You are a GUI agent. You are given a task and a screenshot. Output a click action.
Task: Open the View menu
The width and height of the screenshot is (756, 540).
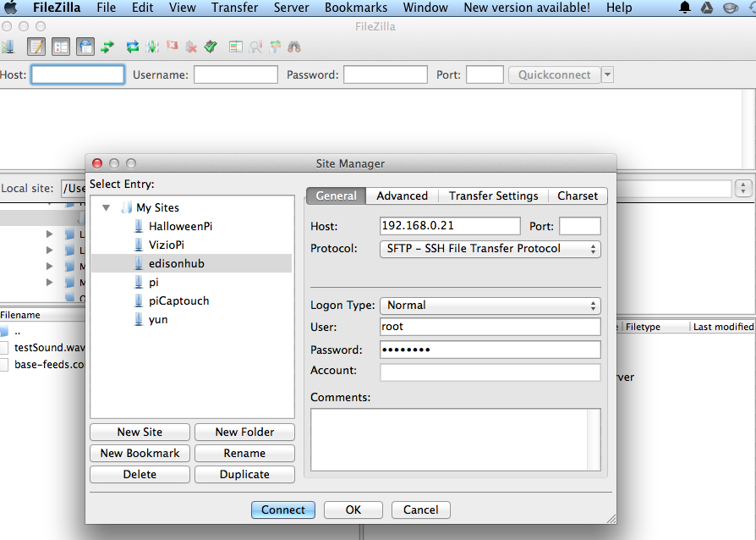click(x=183, y=8)
